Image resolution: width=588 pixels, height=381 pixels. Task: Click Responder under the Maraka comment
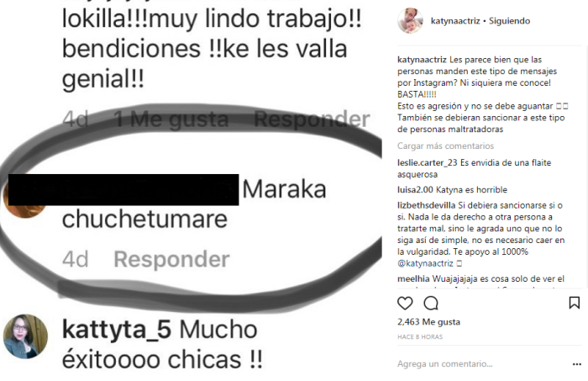[x=171, y=259]
